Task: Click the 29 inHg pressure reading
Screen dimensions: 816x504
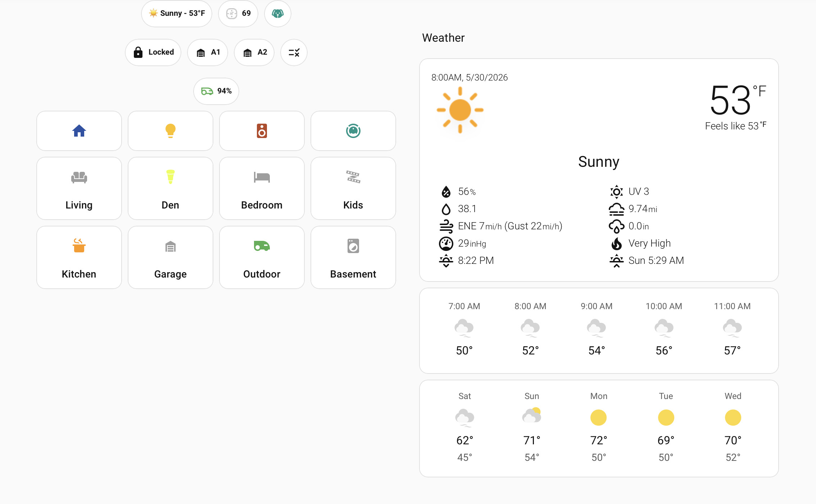Action: tap(472, 243)
